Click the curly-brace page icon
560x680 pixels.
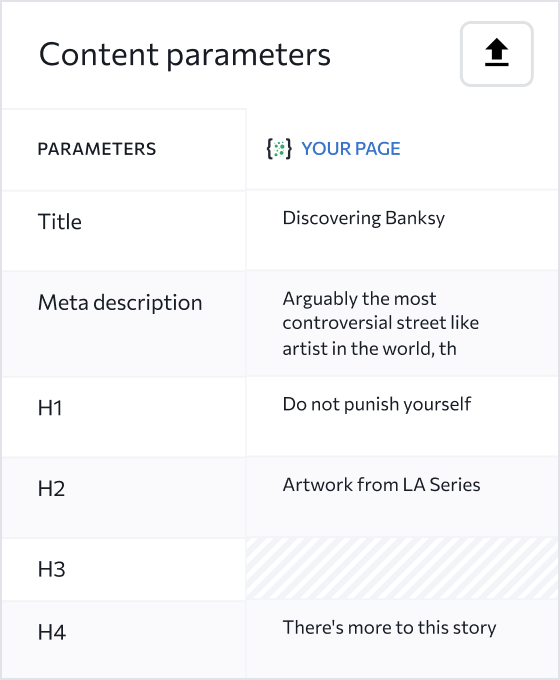point(279,149)
